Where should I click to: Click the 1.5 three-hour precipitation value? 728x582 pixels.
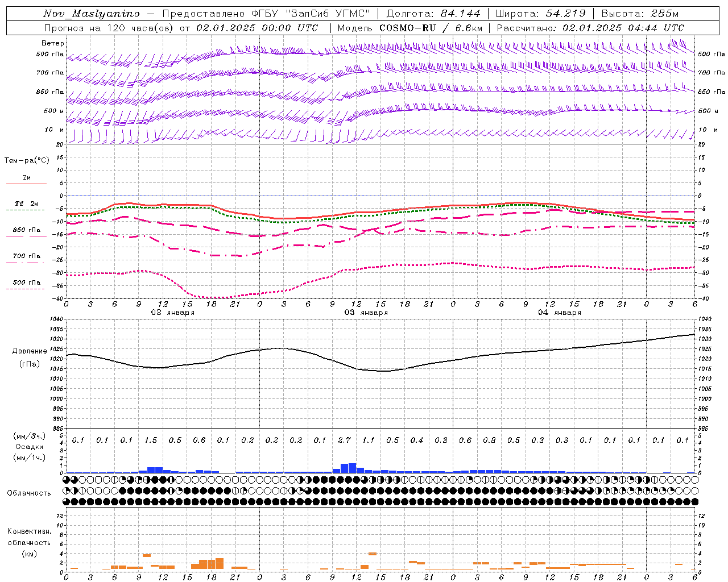pos(151,440)
